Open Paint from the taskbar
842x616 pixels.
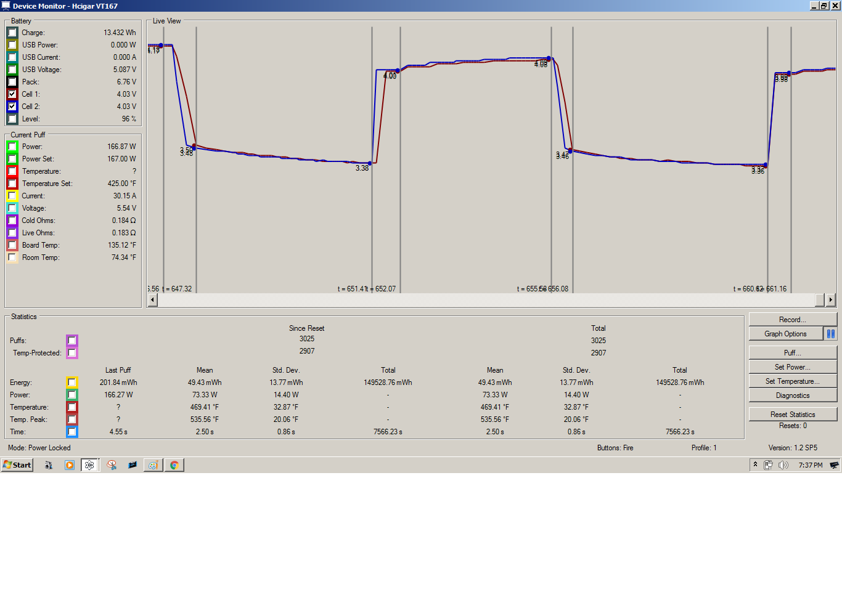(153, 465)
